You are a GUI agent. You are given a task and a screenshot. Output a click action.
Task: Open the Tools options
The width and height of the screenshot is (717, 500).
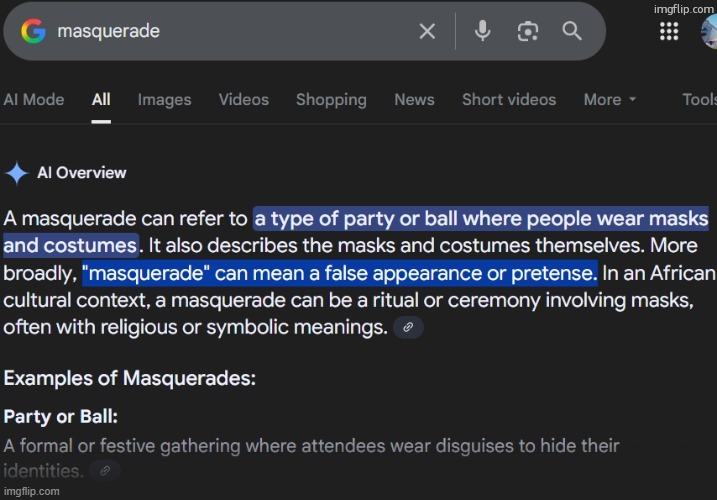pyautogui.click(x=699, y=99)
